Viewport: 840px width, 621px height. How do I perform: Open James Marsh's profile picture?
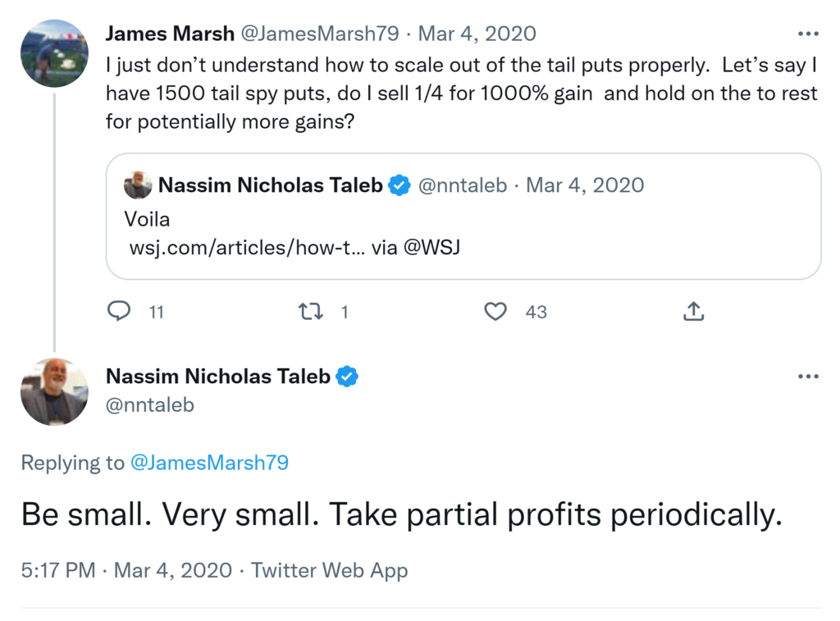tap(54, 53)
